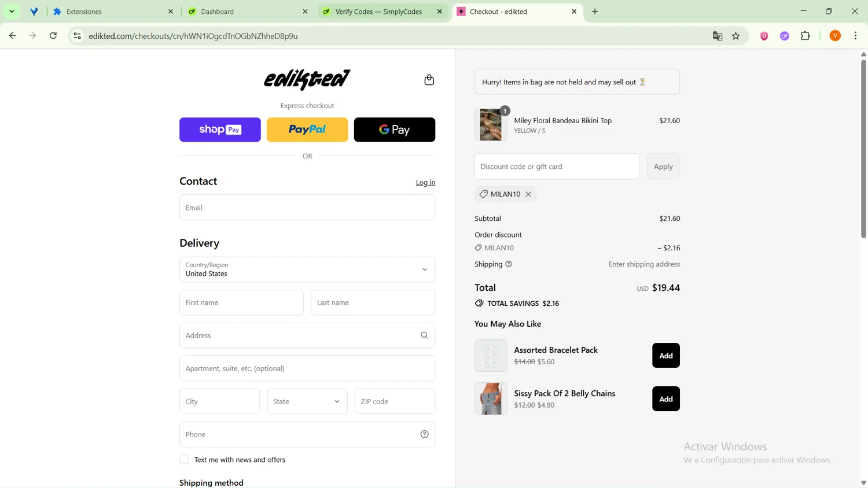
Task: Click Apply discount button
Action: pos(663,167)
